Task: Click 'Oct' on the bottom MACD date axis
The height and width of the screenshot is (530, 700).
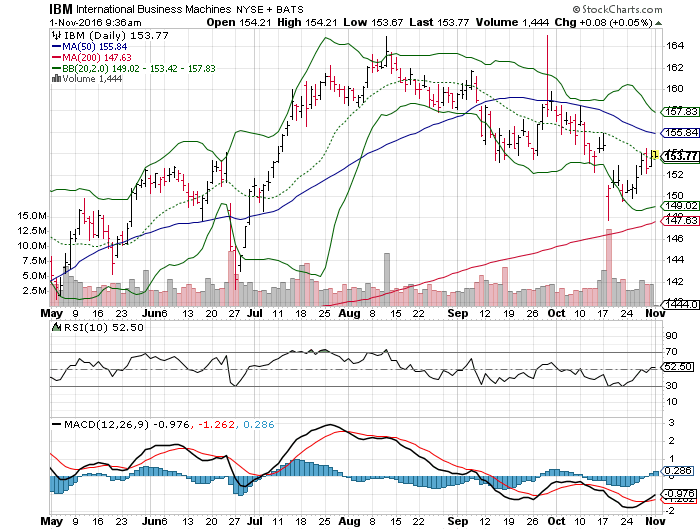Action: point(556,521)
